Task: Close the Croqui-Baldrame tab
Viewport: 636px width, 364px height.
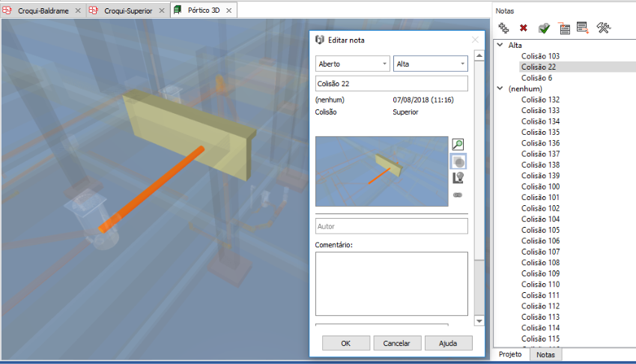Action: (78, 11)
